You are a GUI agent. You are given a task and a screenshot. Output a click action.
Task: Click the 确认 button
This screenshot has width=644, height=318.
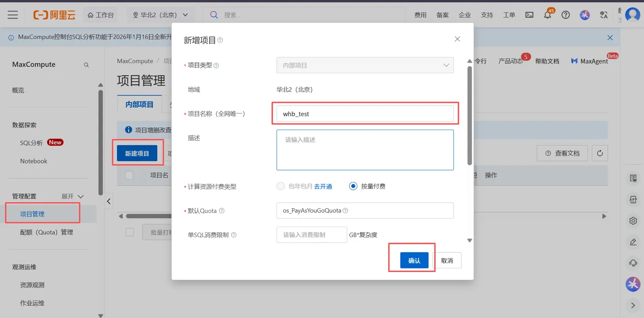(x=414, y=261)
